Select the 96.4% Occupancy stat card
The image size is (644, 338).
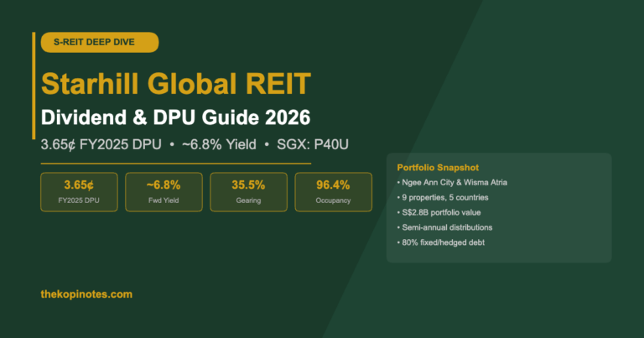click(334, 192)
